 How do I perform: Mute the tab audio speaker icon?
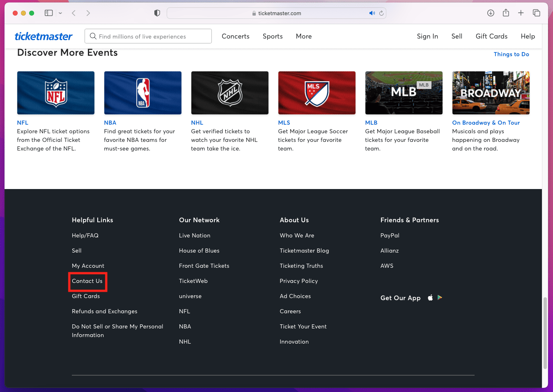pyautogui.click(x=372, y=13)
